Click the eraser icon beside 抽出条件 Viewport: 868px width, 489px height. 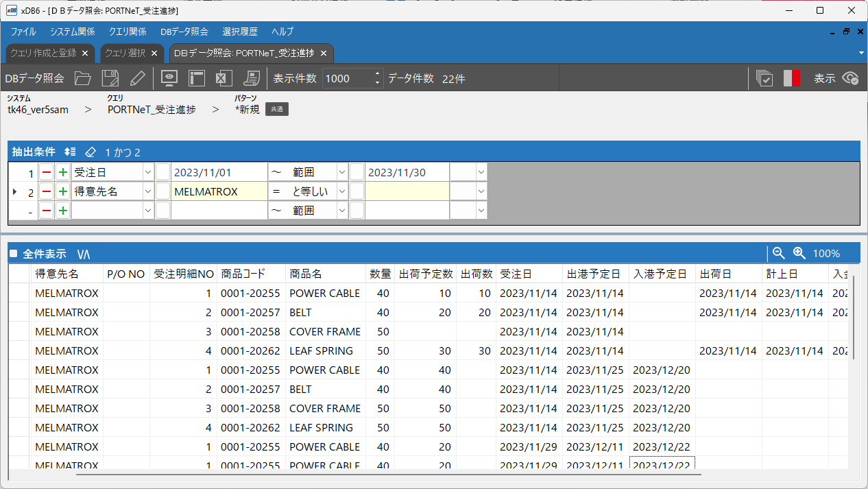(x=91, y=152)
